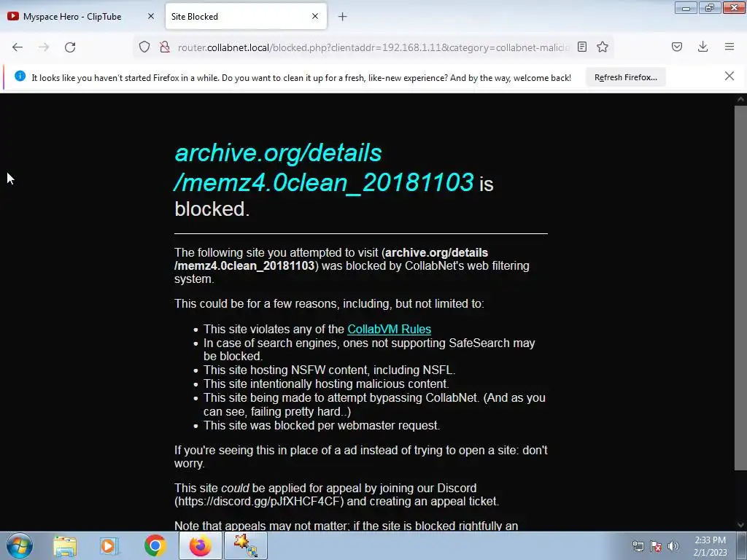Viewport: 747px width, 560px height.
Task: Click the scrollbar up arrow
Action: coord(740,99)
